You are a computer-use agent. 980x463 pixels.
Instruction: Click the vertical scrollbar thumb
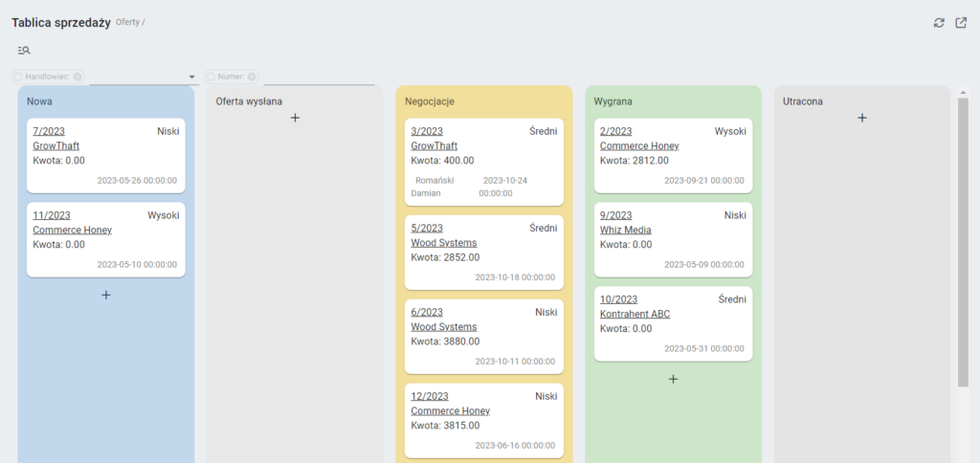click(x=963, y=242)
